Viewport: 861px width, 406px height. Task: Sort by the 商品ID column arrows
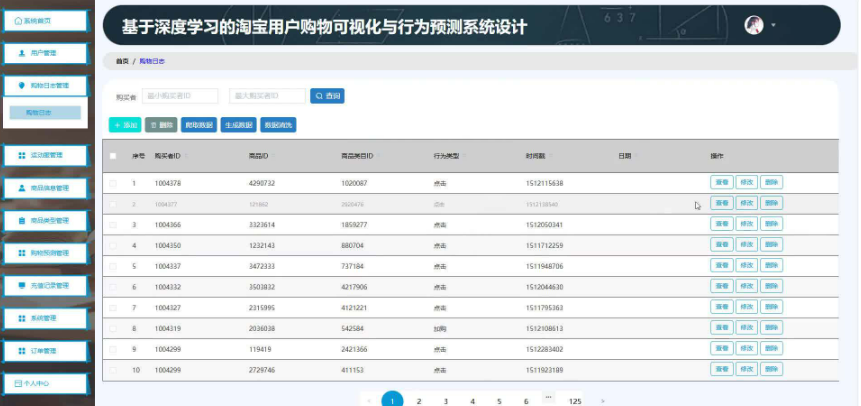click(x=273, y=157)
